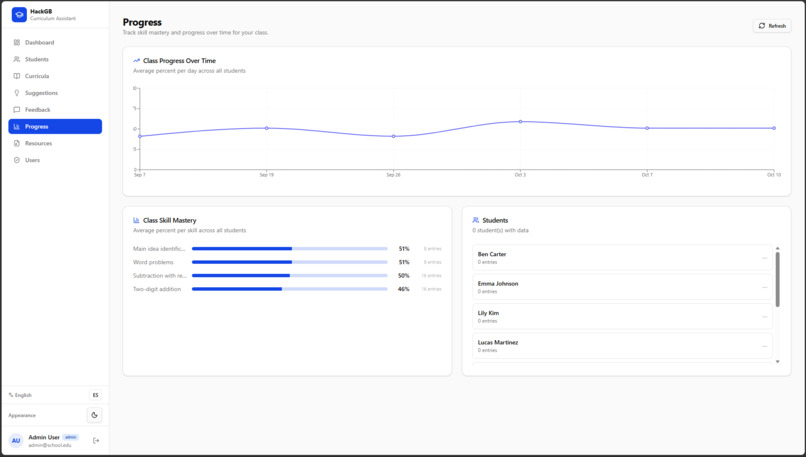The width and height of the screenshot is (806, 457).
Task: Click the Students list scroll up arrow
Action: tap(777, 248)
